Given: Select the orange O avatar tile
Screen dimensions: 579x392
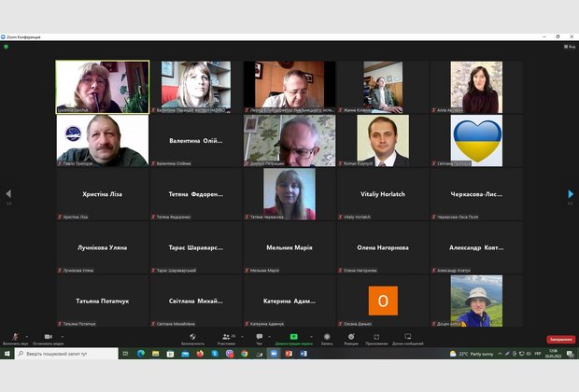Looking at the screenshot, I should pos(383,301).
